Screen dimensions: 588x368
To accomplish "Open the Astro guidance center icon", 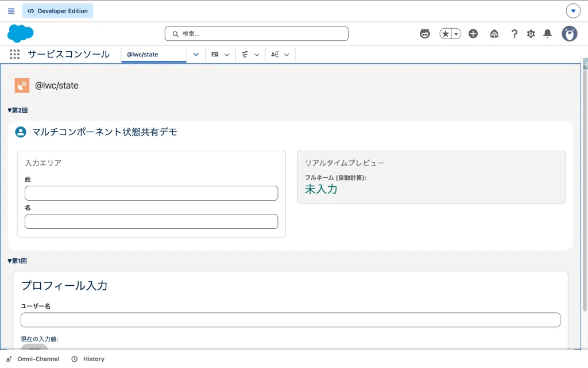I will (425, 34).
